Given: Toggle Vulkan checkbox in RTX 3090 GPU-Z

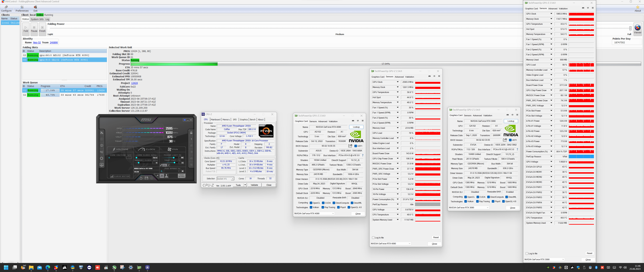Looking at the screenshot, I should coord(465,201).
